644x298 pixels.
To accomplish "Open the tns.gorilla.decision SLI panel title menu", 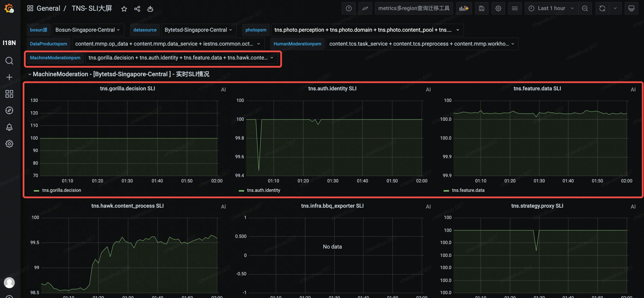I will 128,89.
